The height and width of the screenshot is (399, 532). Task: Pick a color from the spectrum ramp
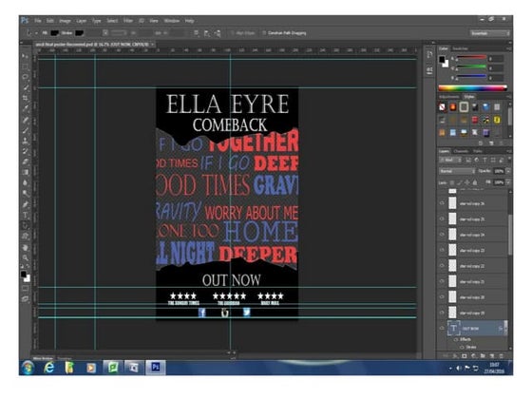tap(473, 88)
